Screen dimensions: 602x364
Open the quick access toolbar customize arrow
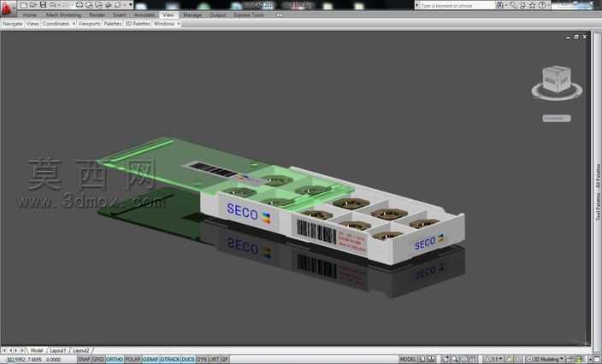[x=131, y=5]
